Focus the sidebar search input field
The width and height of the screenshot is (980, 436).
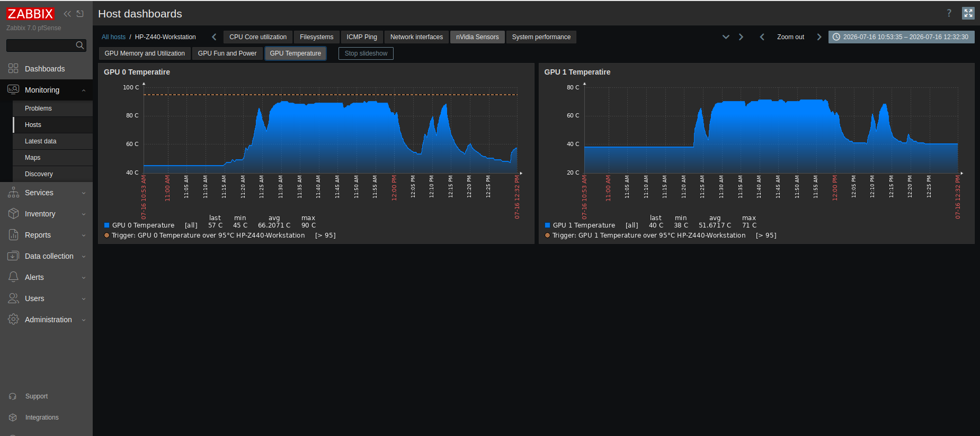[41, 46]
